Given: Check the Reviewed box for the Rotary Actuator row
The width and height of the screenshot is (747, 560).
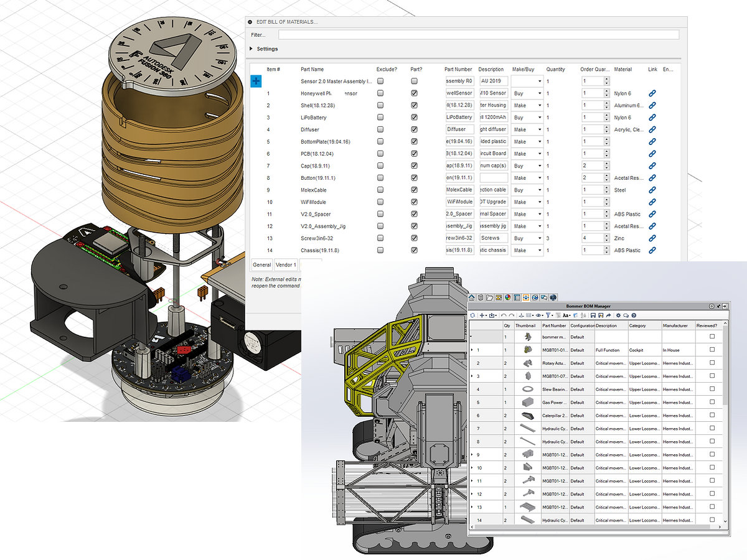Looking at the screenshot, I should [712, 363].
